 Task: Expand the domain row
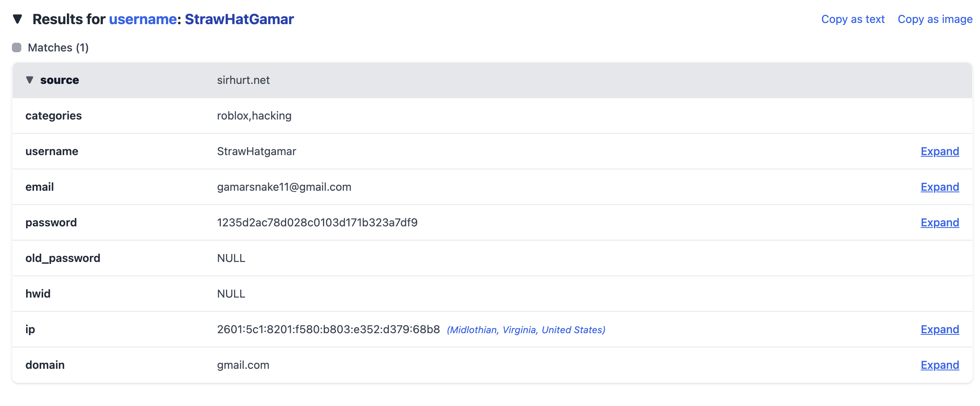click(940, 365)
